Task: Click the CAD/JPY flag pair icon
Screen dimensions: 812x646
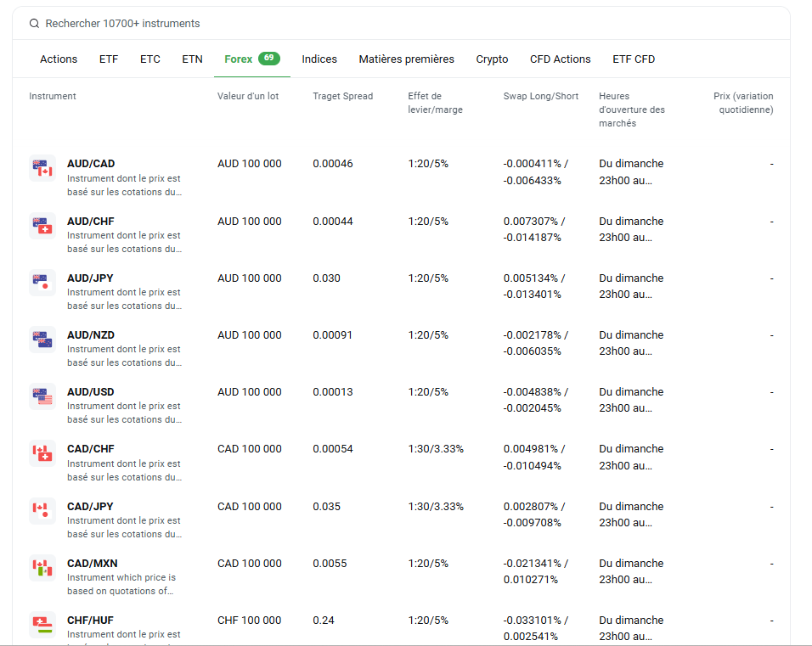Action: 42,511
